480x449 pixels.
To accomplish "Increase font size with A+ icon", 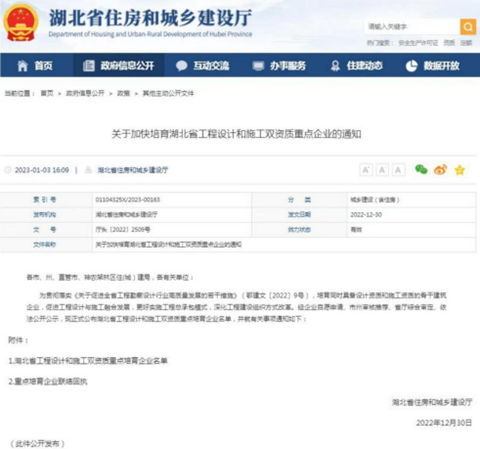I will [366, 170].
